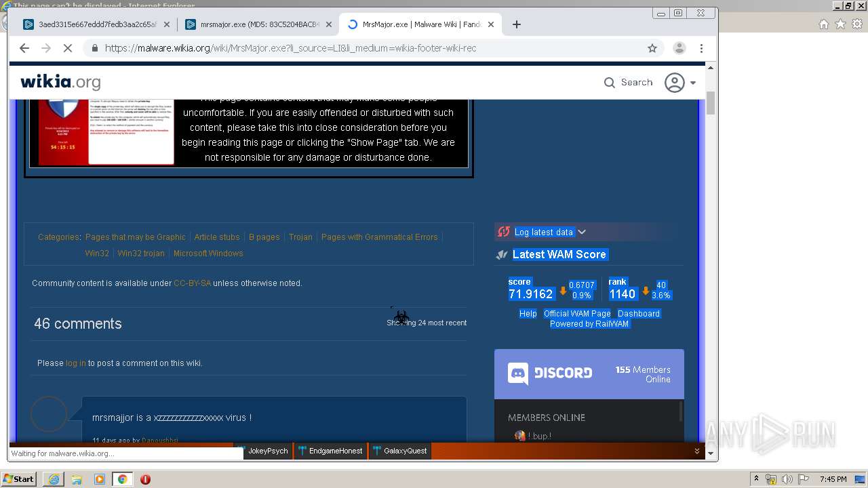
Task: Open the Trojan category link
Action: (300, 237)
